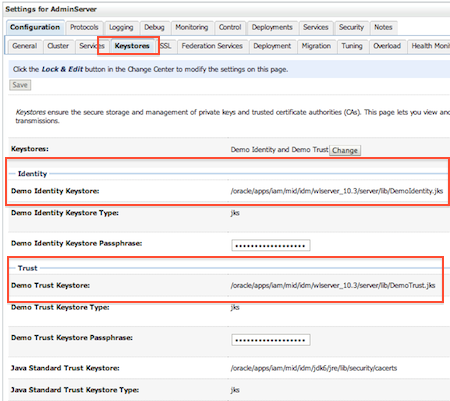Click the 'Trust' section heading
The width and height of the screenshot is (450, 401).
tap(28, 268)
